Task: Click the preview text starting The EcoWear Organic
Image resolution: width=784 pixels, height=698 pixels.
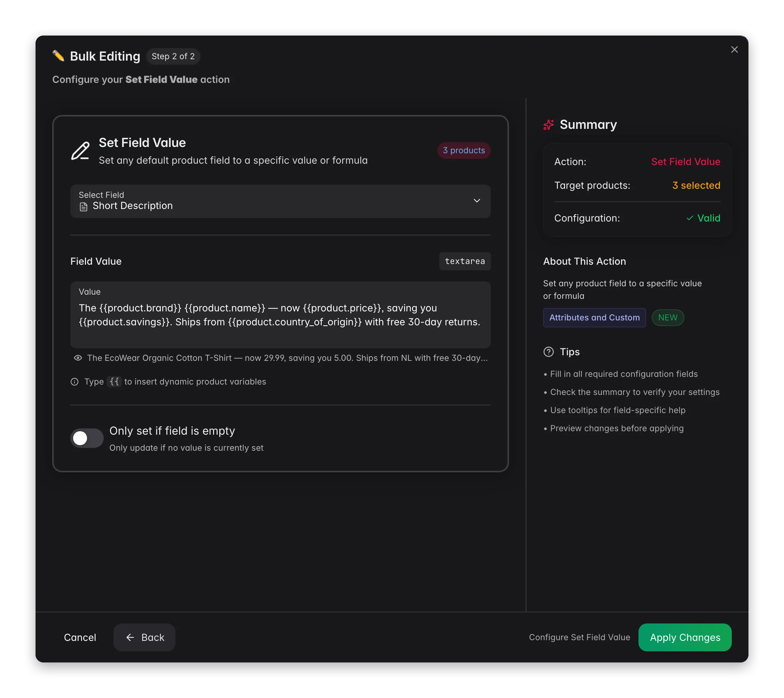Action: coord(287,358)
